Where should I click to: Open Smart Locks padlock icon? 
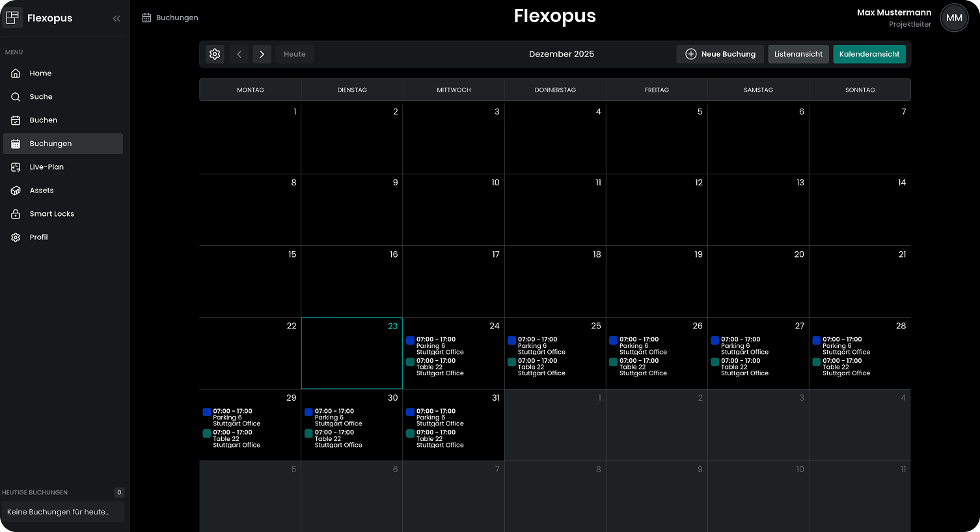tap(16, 214)
